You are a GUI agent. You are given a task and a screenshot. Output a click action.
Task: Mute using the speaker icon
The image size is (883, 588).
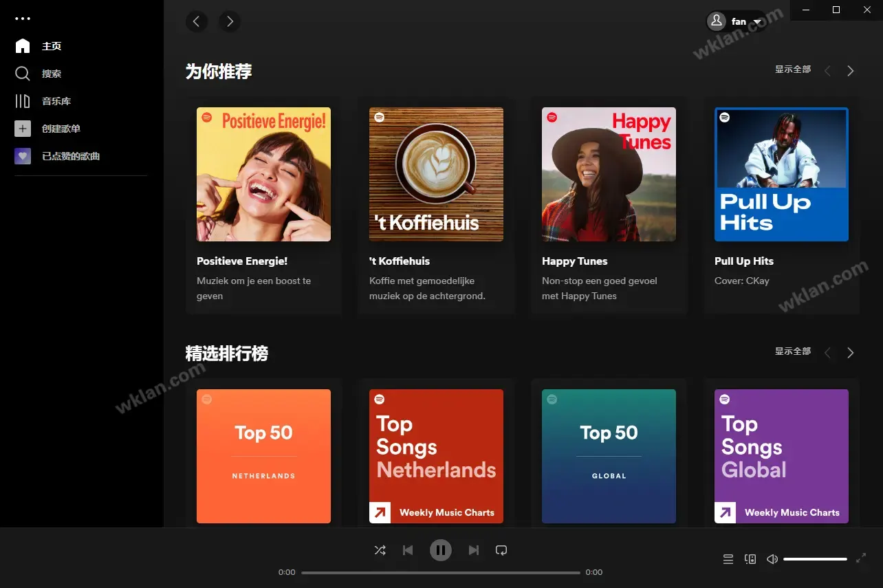pyautogui.click(x=772, y=559)
